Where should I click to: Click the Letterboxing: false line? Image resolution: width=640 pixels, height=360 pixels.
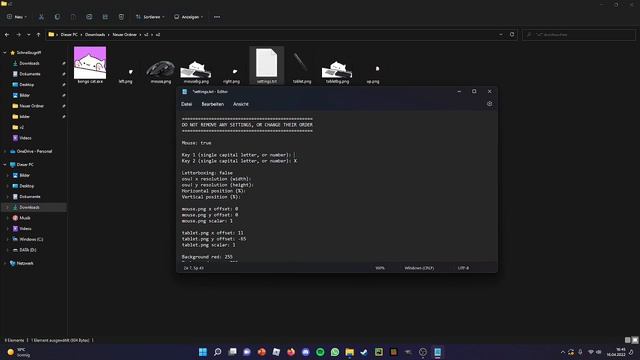207,173
